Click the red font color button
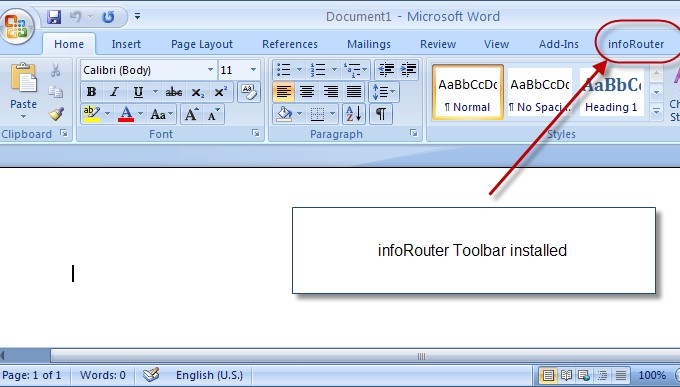The height and width of the screenshot is (387, 680). point(126,114)
